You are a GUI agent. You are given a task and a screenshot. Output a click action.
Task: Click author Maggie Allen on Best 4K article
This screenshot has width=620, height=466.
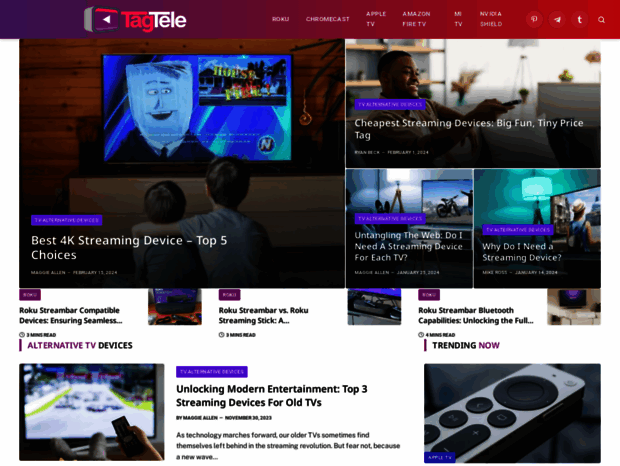(x=48, y=272)
